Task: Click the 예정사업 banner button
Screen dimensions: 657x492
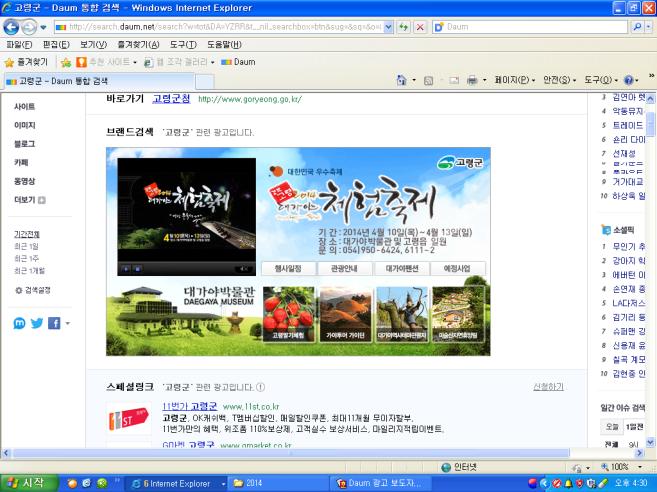Action: point(458,269)
